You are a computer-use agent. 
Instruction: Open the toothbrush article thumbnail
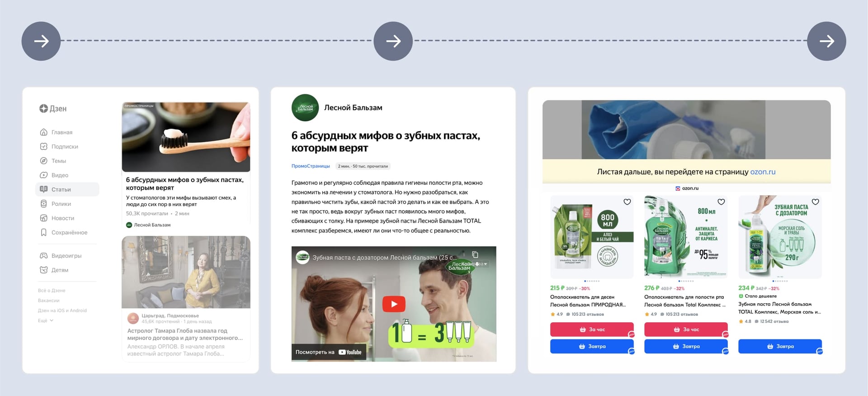point(186,137)
